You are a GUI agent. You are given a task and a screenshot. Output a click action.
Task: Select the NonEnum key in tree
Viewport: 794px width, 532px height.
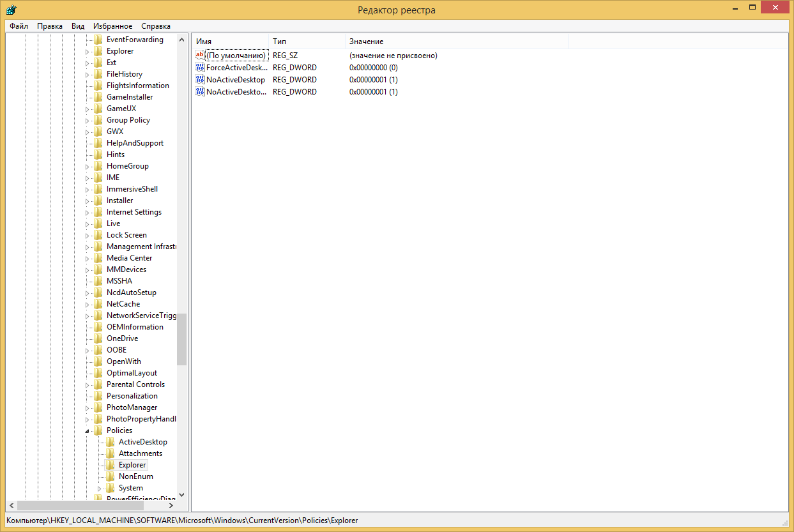click(135, 476)
